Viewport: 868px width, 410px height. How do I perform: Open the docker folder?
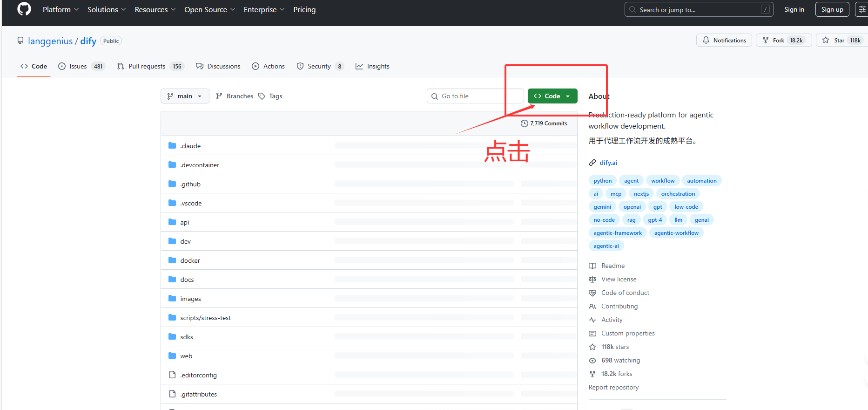point(190,260)
